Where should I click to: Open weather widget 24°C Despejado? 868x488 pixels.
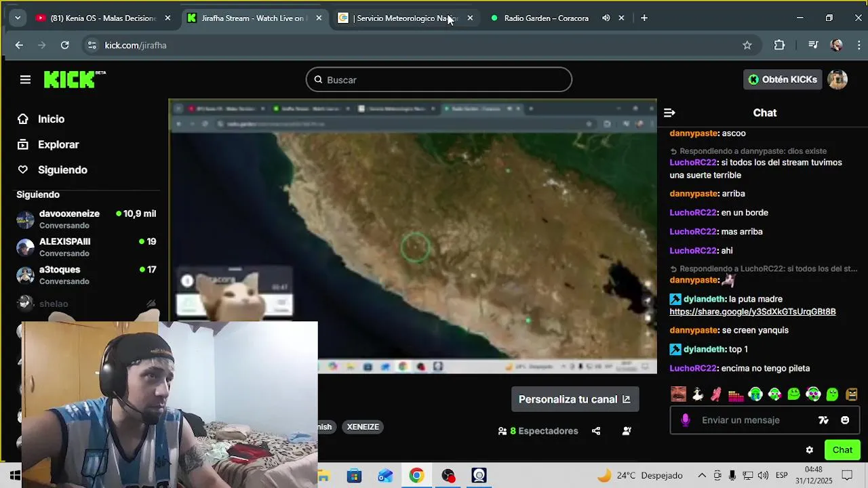point(639,475)
